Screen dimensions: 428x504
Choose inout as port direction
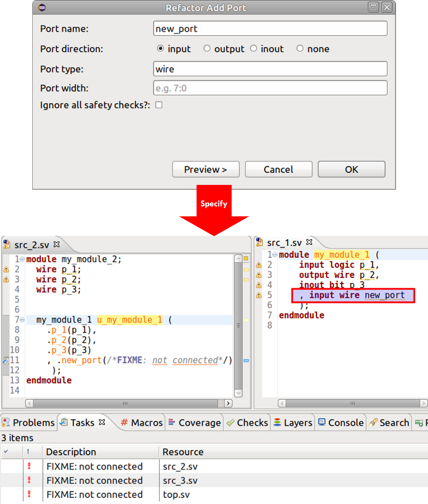coord(254,49)
